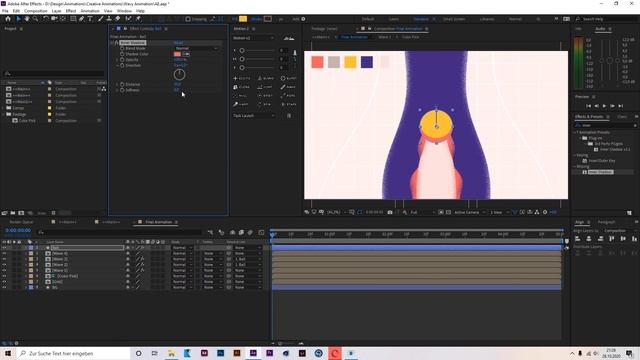Screen dimensions: 640x360
Task: Select the Selection arrow tool
Action: (x=18, y=19)
